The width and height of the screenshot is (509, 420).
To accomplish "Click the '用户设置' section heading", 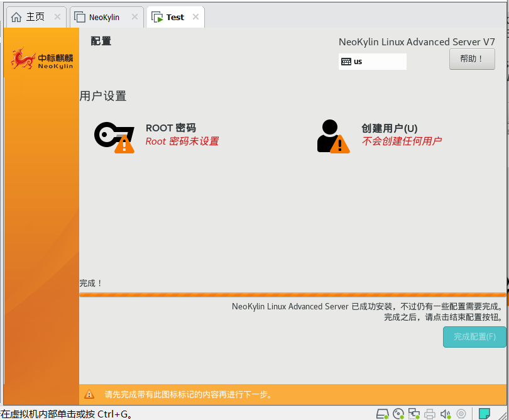I will pos(103,96).
